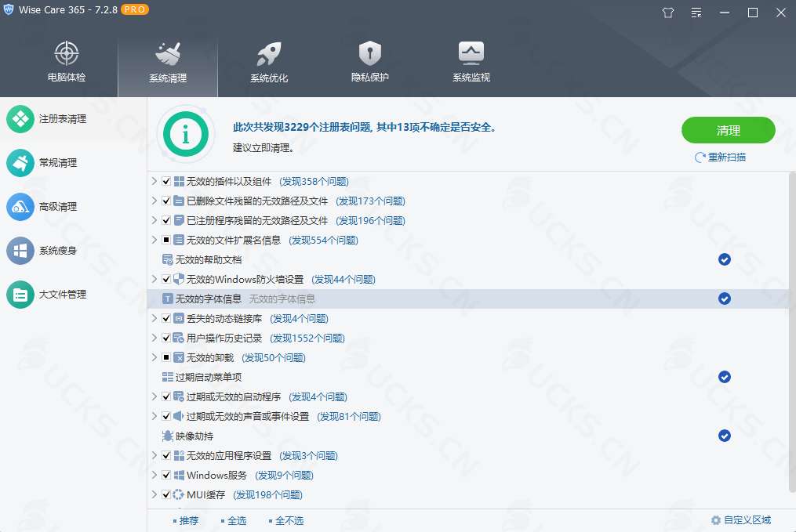
Task: Expand the 用户操作历史记录 row
Action: coord(154,338)
